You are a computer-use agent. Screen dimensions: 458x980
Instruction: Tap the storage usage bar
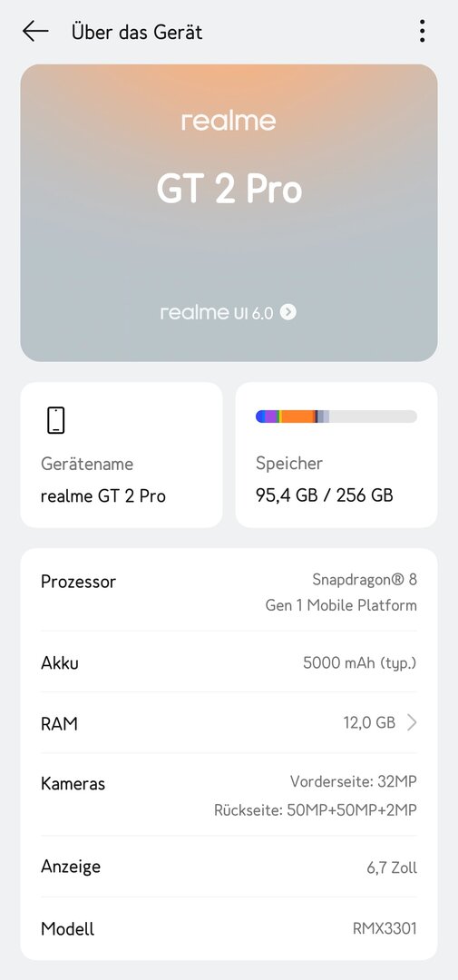tap(336, 416)
